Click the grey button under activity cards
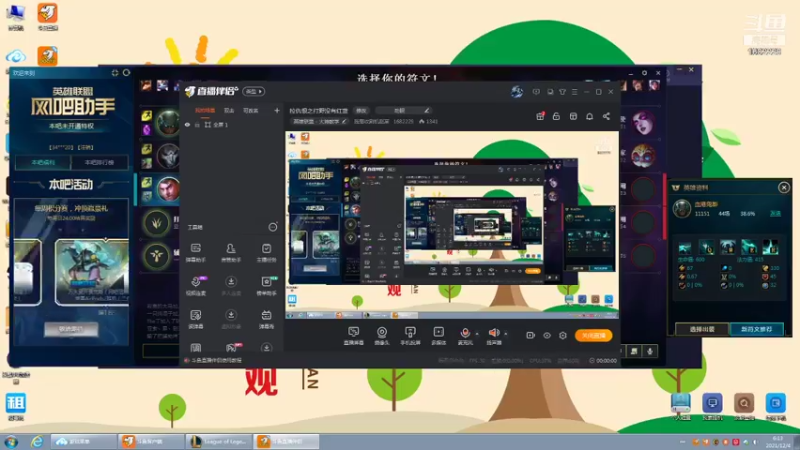This screenshot has width=800, height=450. 71,329
